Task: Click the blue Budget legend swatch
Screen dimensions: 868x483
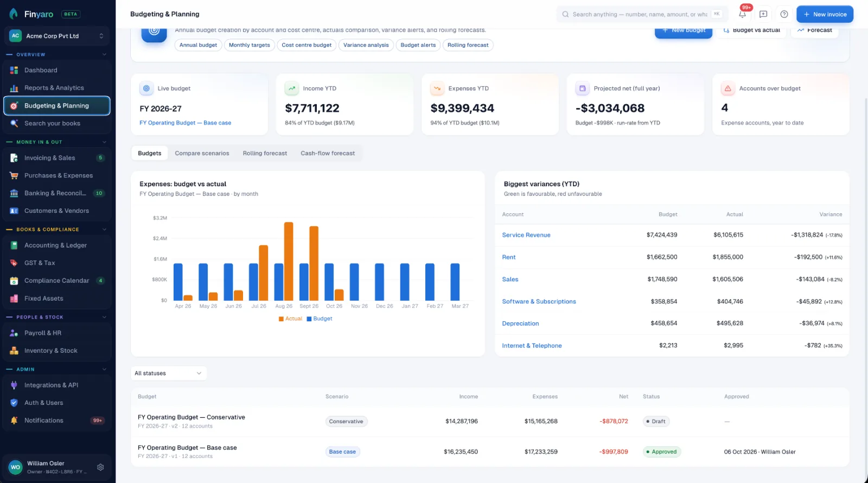Action: 309,319
